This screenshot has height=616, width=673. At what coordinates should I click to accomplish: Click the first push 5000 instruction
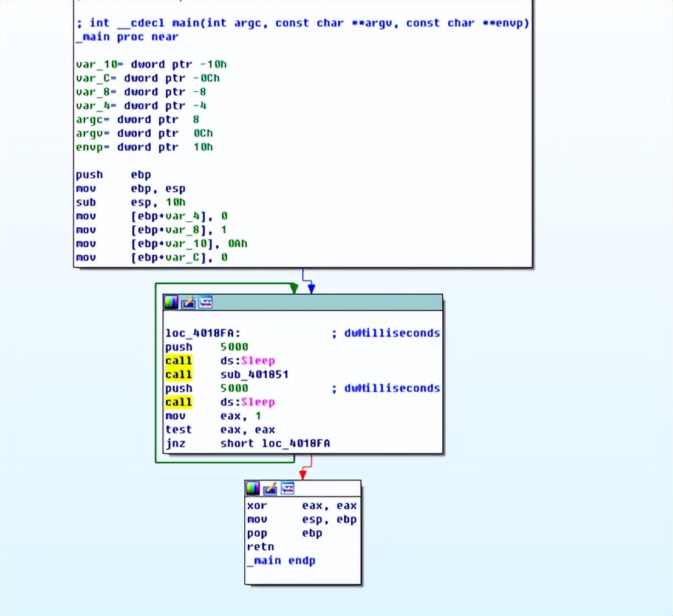(207, 347)
